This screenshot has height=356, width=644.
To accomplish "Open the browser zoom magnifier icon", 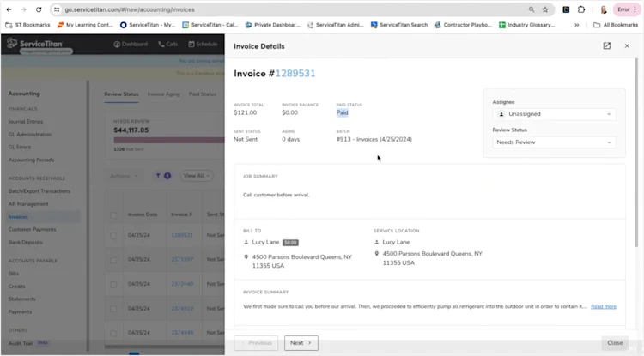I will [532, 9].
